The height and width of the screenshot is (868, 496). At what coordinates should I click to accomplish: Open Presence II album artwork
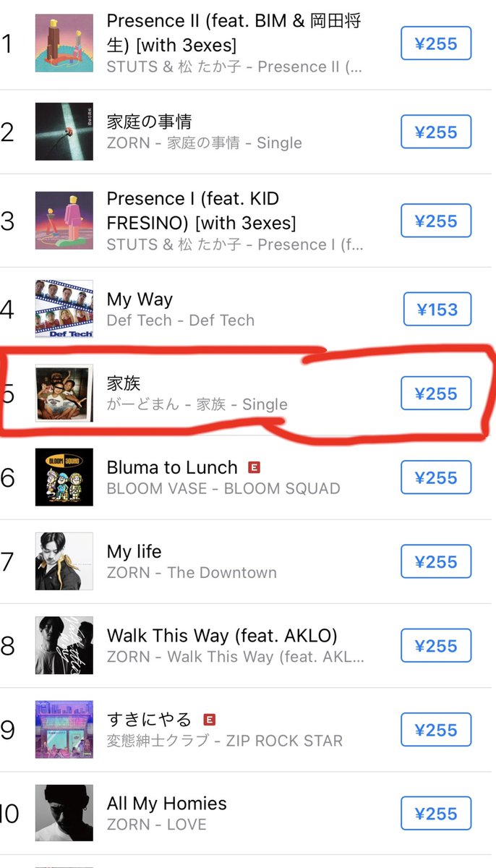[x=64, y=43]
